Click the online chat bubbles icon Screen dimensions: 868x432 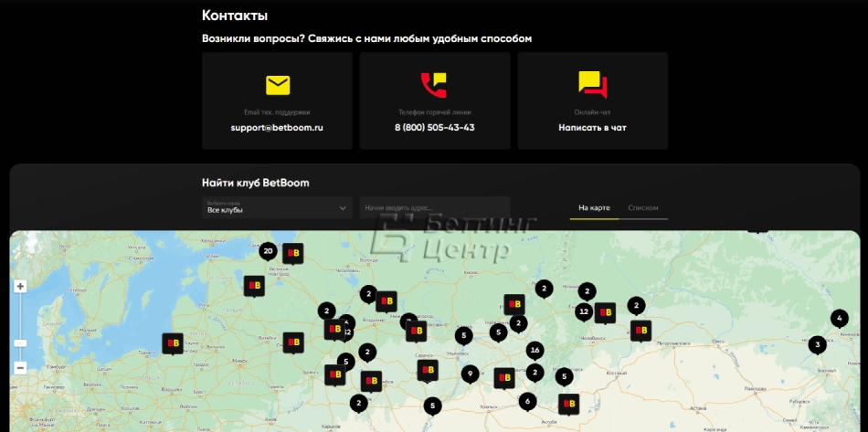(593, 85)
